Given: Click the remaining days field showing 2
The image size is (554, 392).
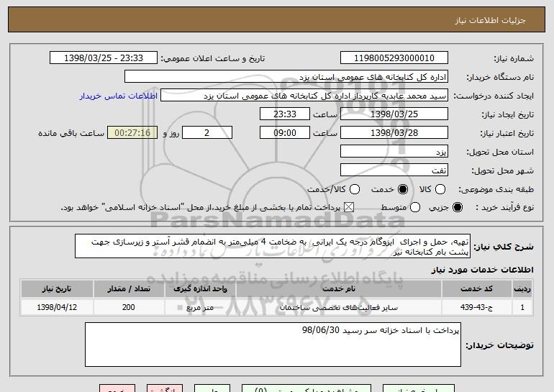Looking at the screenshot, I should pyautogui.click(x=208, y=133).
